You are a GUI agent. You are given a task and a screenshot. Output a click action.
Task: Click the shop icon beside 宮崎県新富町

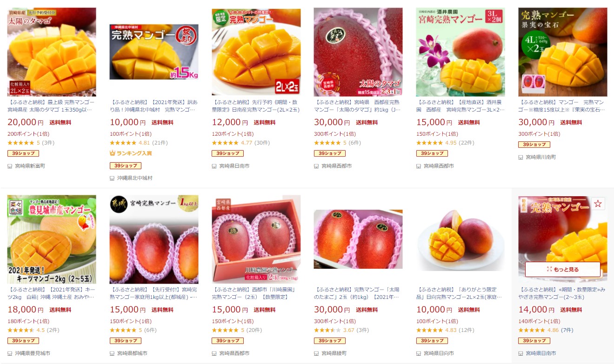tap(10, 166)
